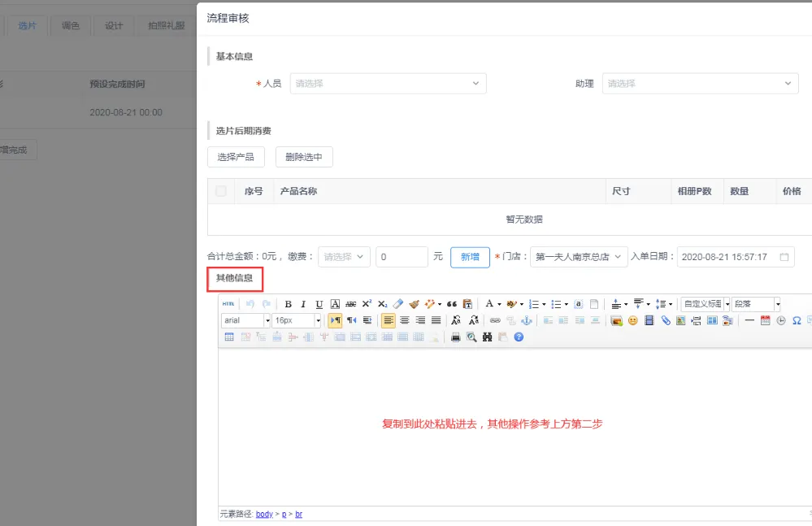
Task: Insert special character with Omega icon
Action: tap(797, 320)
